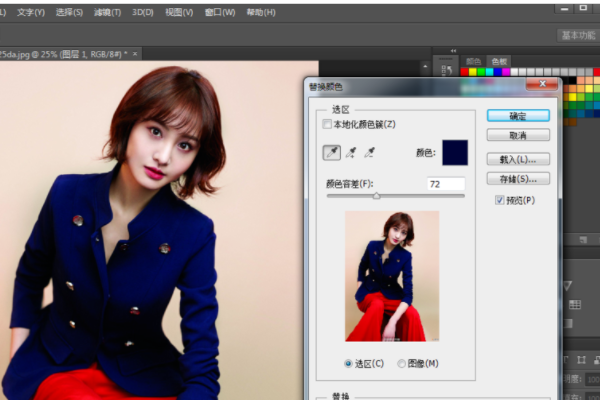This screenshot has width=600, height=400.
Task: Click the grid icon in right panel
Action: [575, 305]
